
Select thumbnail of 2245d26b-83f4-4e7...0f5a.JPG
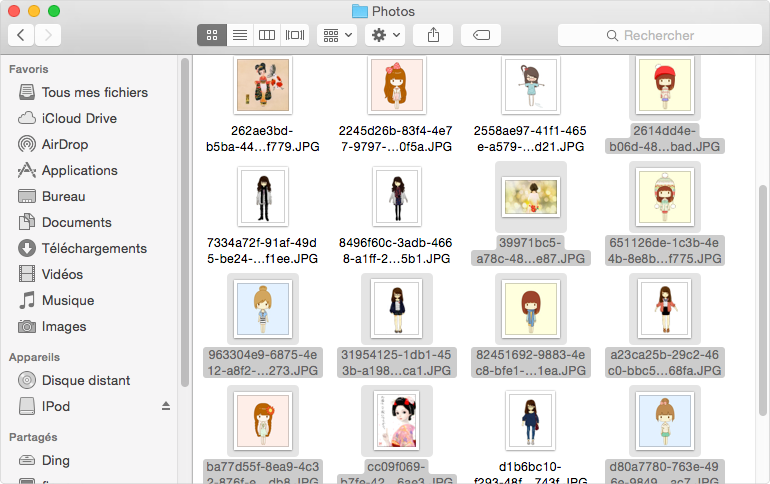397,85
